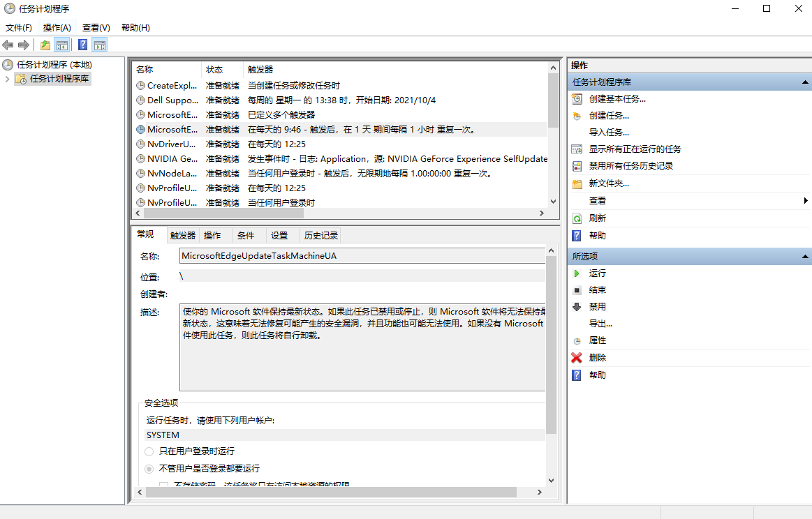Click task list vertical scrollbar down arrow
The height and width of the screenshot is (519, 812).
pyautogui.click(x=553, y=202)
